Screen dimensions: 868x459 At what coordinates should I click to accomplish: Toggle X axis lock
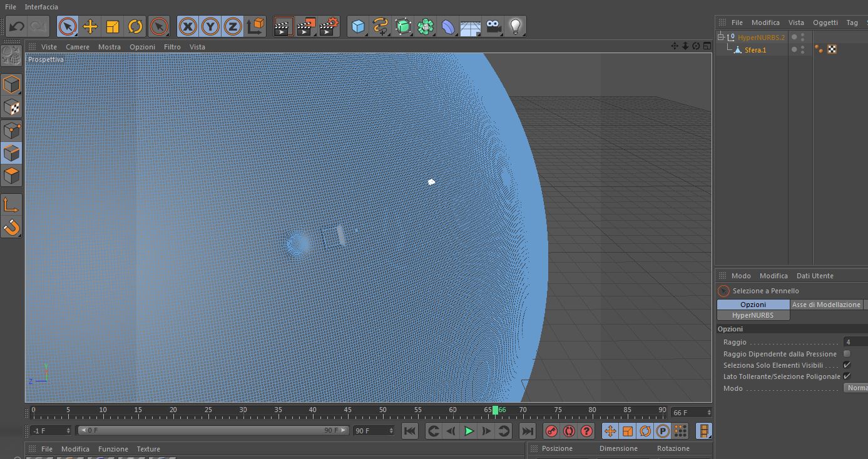tap(188, 26)
